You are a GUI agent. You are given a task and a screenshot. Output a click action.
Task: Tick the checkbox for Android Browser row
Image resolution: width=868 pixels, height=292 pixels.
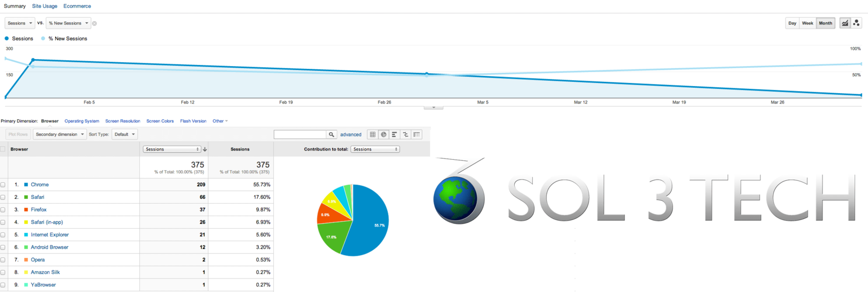tap(3, 247)
